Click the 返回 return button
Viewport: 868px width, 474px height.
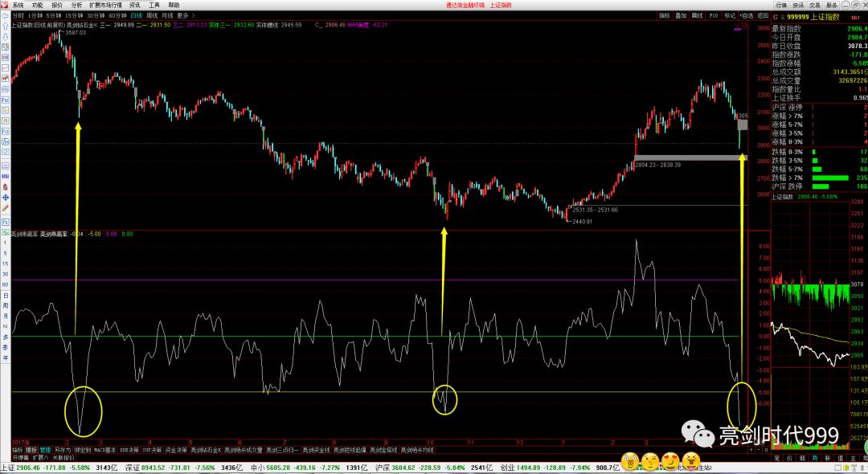click(x=762, y=15)
